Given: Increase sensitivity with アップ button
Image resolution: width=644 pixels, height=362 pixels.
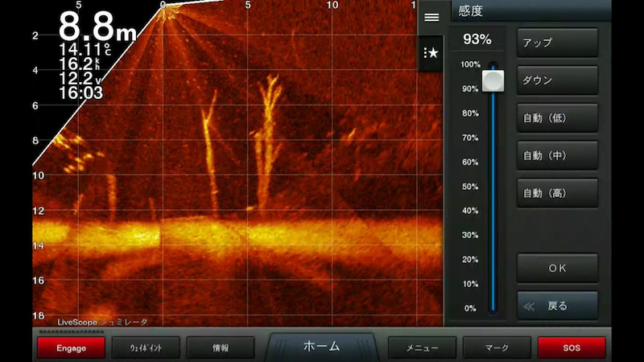Looking at the screenshot, I should click(x=557, y=43).
